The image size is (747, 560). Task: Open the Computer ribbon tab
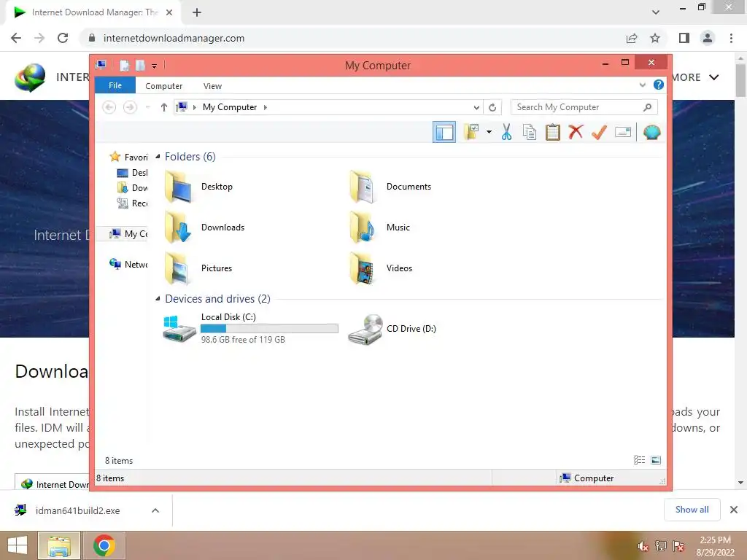point(164,86)
